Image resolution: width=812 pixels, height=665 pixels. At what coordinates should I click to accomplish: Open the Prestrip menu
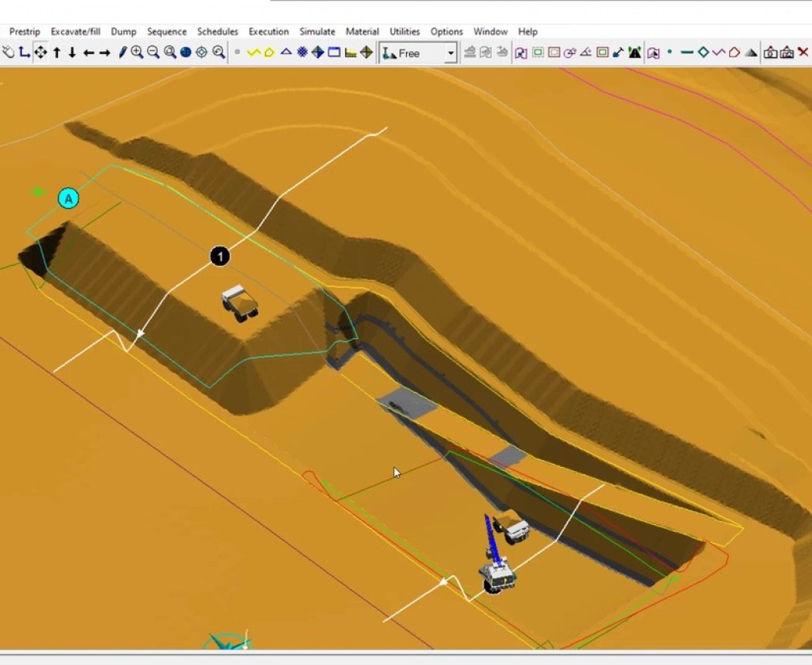tap(24, 32)
